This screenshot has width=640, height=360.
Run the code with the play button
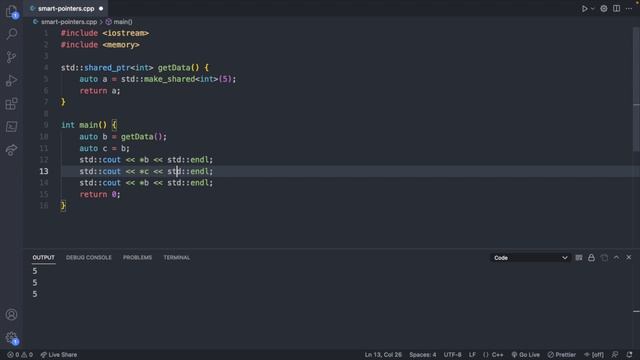[x=584, y=9]
